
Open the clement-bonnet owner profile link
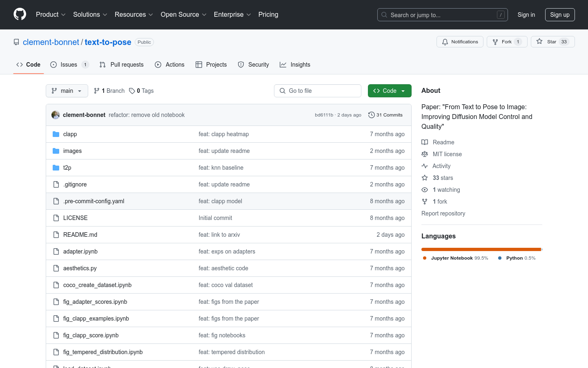pos(51,42)
